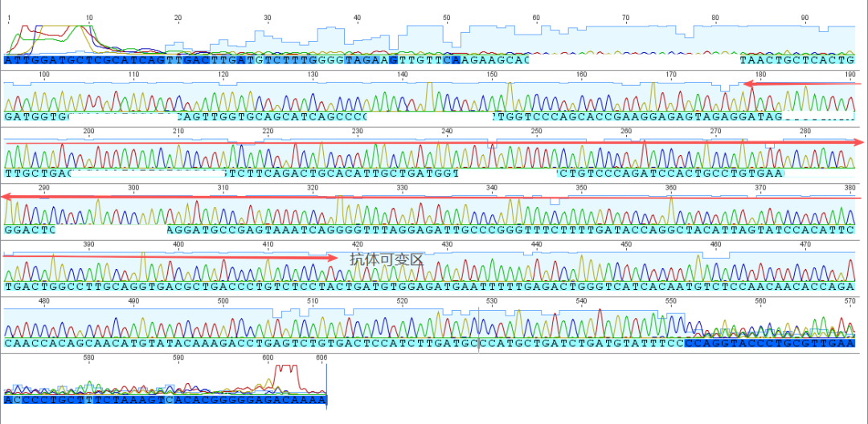Click the vertical cursor line near position 529
This screenshot has height=424, width=868.
(479, 329)
